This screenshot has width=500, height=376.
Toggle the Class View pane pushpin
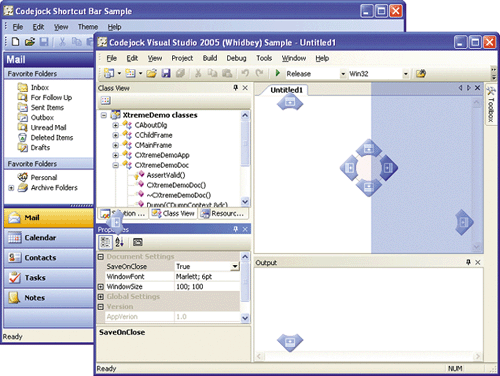(x=236, y=88)
